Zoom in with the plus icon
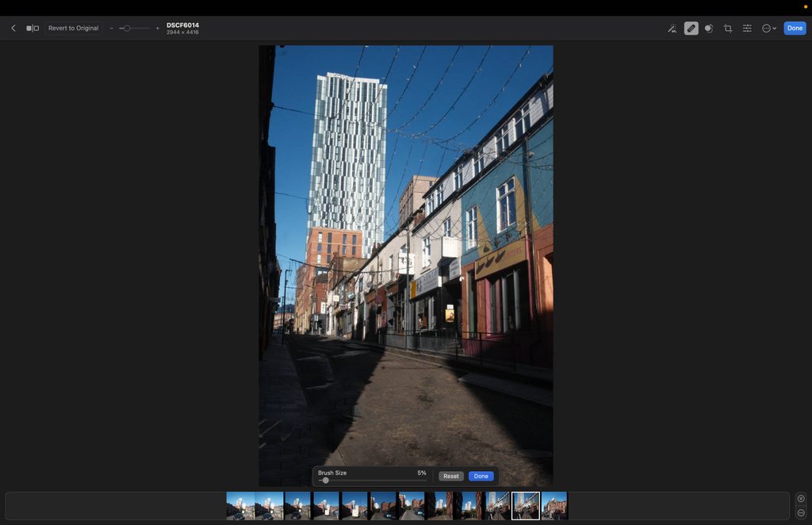 pyautogui.click(x=158, y=29)
